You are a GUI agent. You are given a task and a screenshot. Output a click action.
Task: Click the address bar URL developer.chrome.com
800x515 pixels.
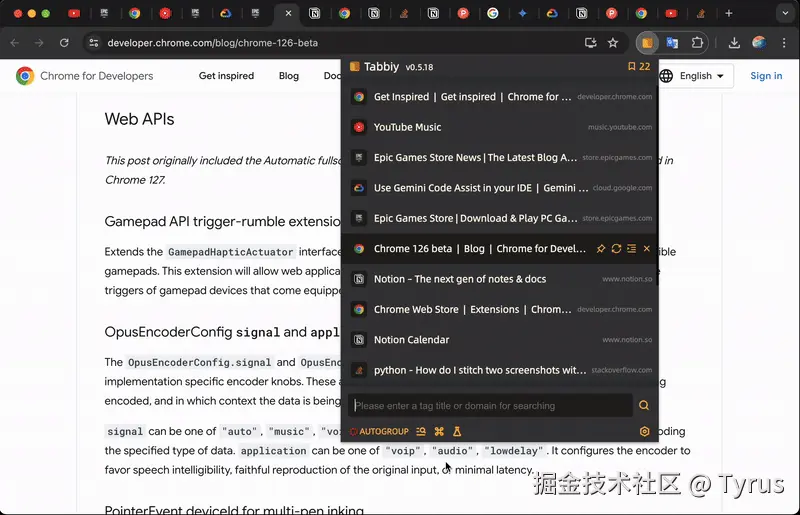click(x=212, y=43)
